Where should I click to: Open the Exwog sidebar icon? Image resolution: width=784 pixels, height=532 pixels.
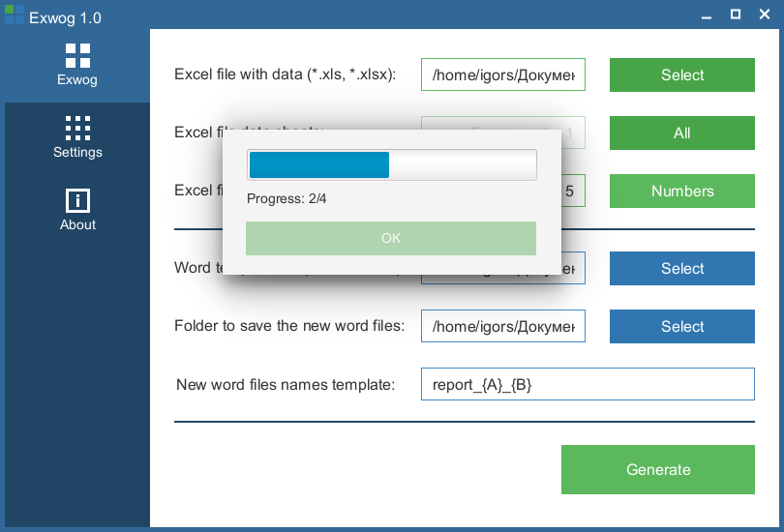pos(77,55)
